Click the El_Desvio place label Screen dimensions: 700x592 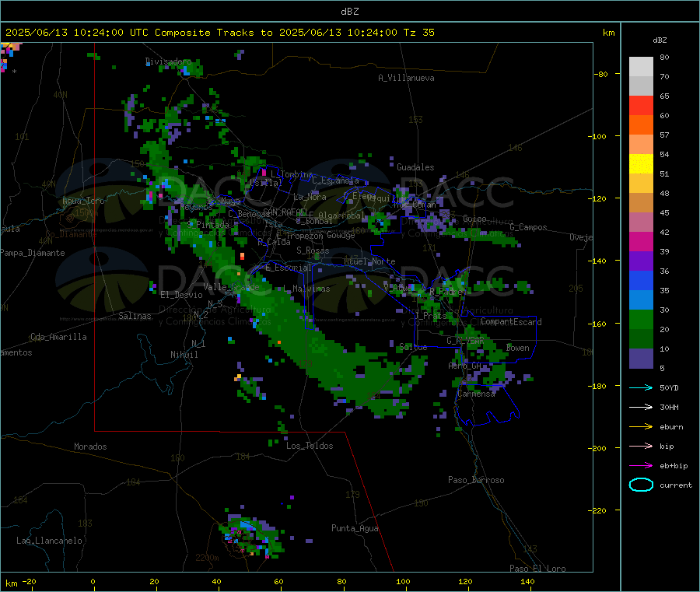pyautogui.click(x=182, y=295)
